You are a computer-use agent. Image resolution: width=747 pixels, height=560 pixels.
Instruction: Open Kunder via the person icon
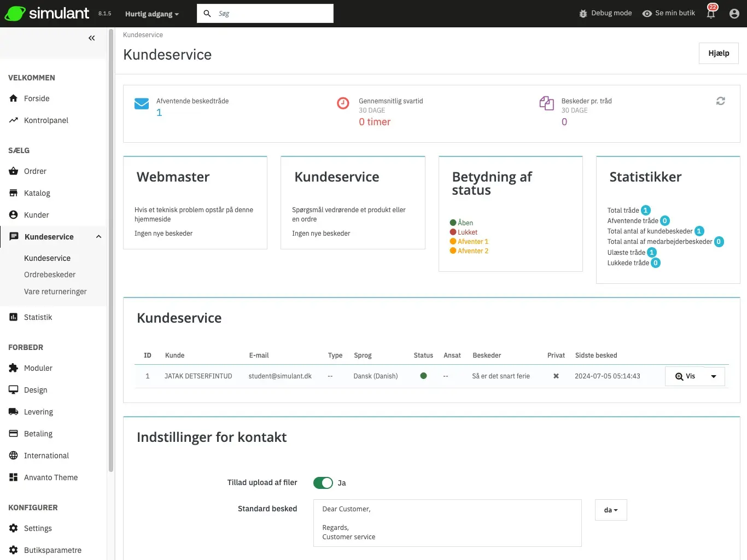pos(13,215)
